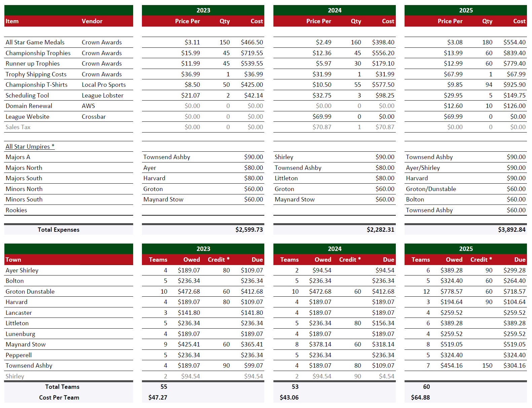This screenshot has height=408, width=532.
Task: Select the 2023 Total Expenses value $2,599.73
Action: coord(249,230)
